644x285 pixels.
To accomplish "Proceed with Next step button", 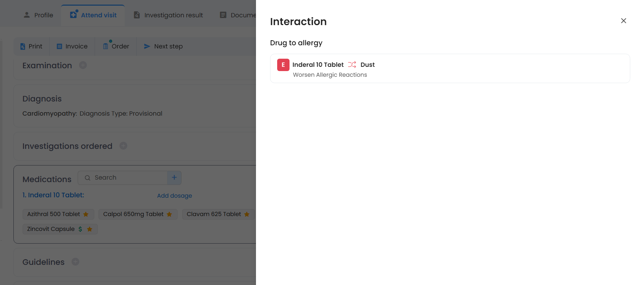I will [163, 46].
